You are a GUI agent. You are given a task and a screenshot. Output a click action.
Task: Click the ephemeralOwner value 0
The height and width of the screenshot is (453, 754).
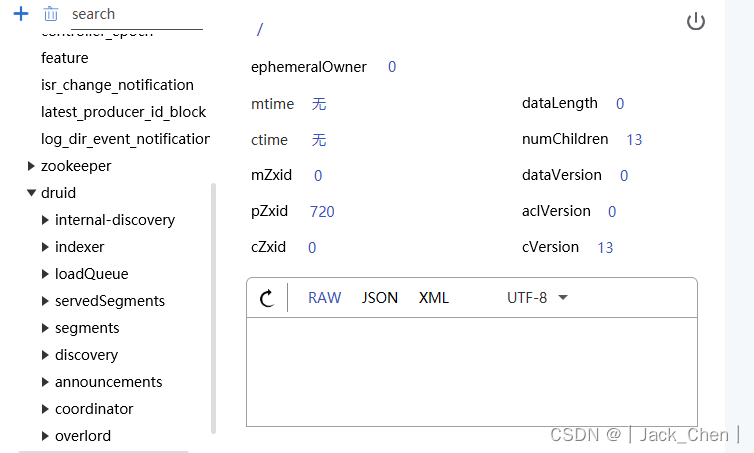click(x=392, y=67)
